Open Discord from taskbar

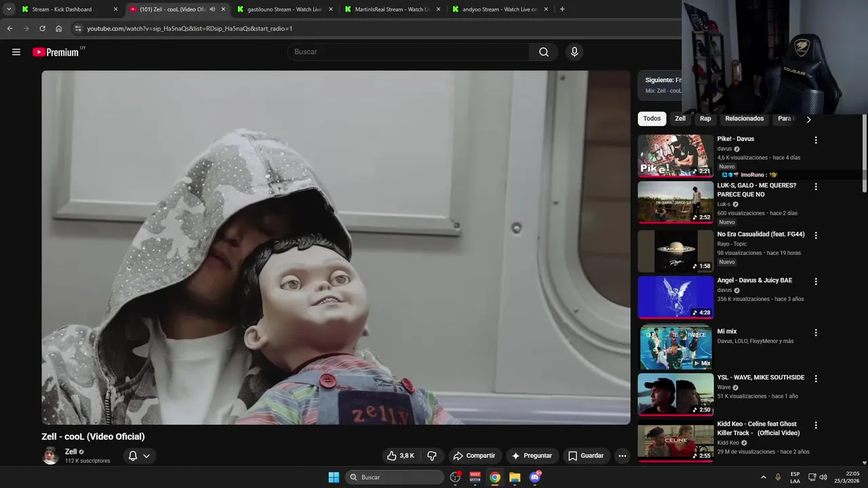(x=534, y=477)
